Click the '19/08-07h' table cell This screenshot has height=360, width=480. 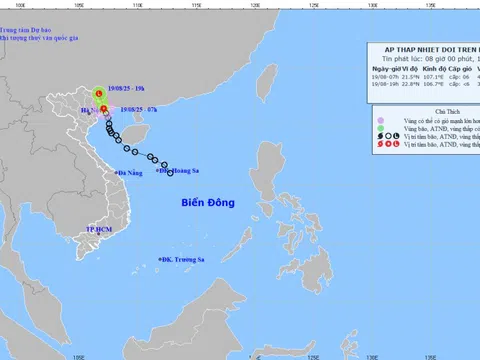(x=385, y=77)
